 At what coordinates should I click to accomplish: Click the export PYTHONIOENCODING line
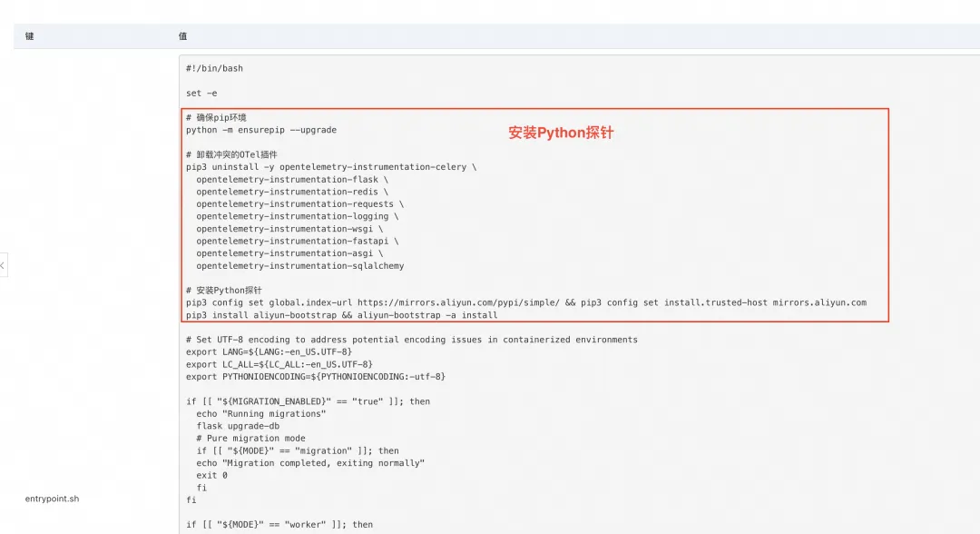click(316, 376)
